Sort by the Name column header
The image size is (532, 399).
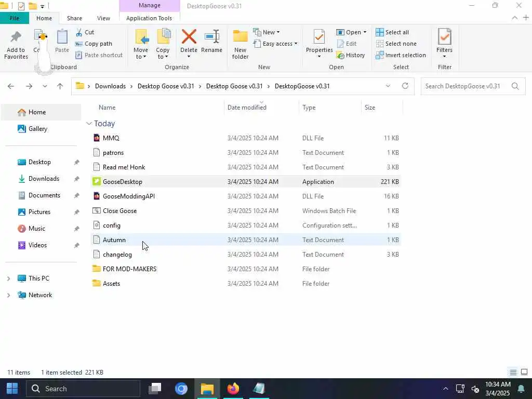click(x=107, y=108)
